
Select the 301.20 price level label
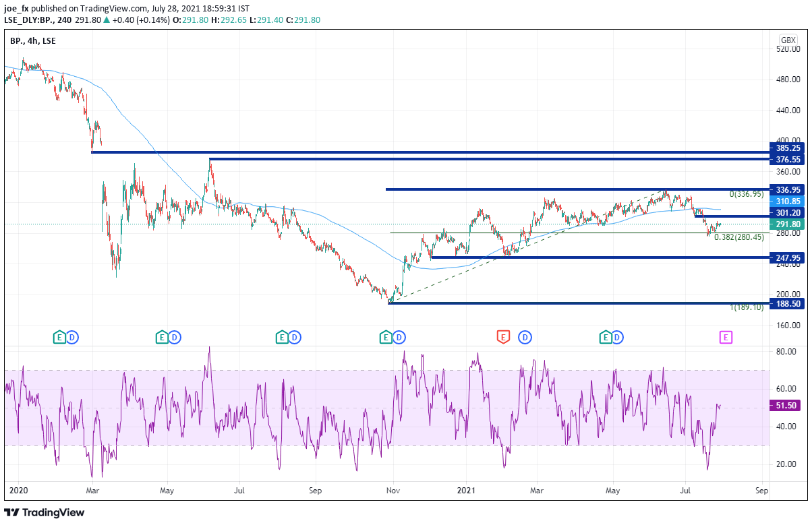pyautogui.click(x=788, y=213)
